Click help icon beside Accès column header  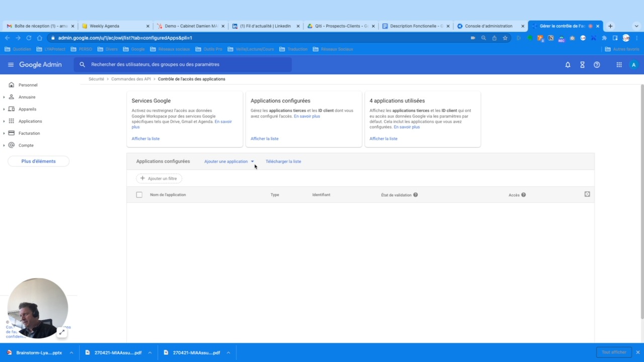point(523,195)
